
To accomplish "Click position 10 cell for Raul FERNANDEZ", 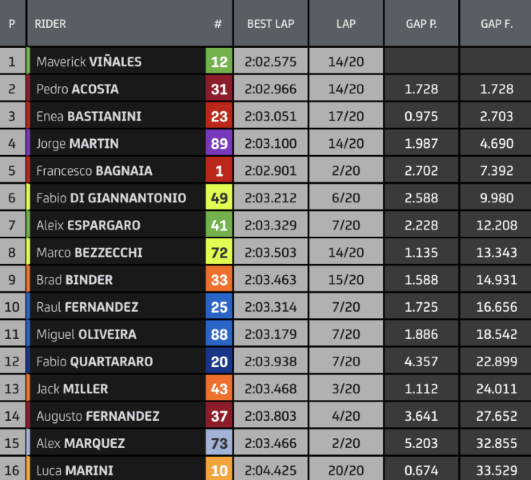I will [12, 307].
